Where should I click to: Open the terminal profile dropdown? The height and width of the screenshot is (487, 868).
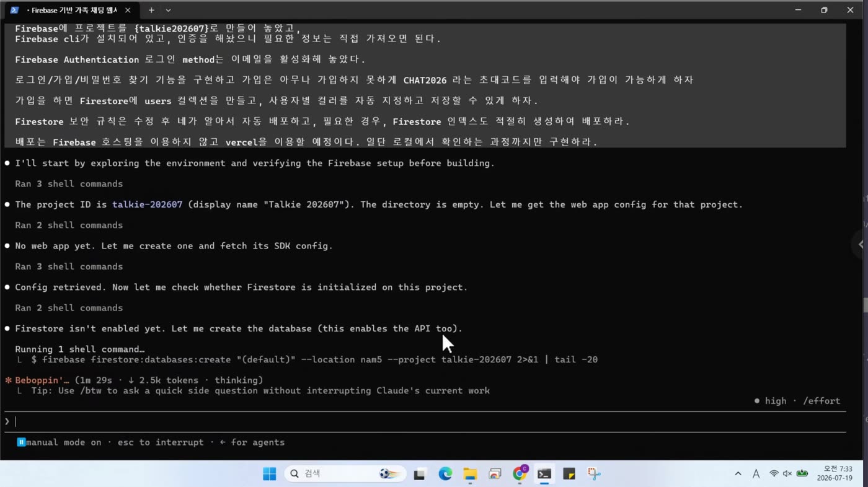pos(168,10)
